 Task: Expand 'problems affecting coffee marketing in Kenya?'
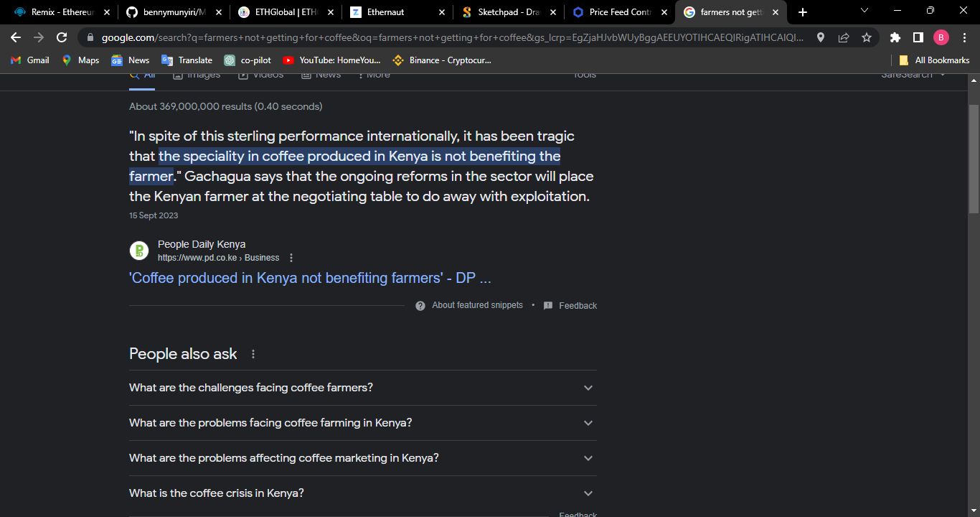tap(363, 458)
